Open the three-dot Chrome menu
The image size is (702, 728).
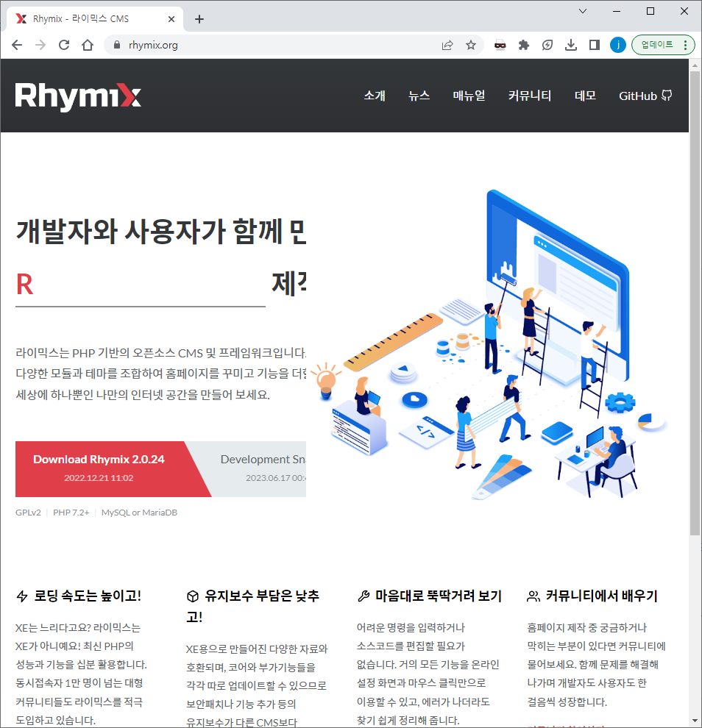pos(685,45)
